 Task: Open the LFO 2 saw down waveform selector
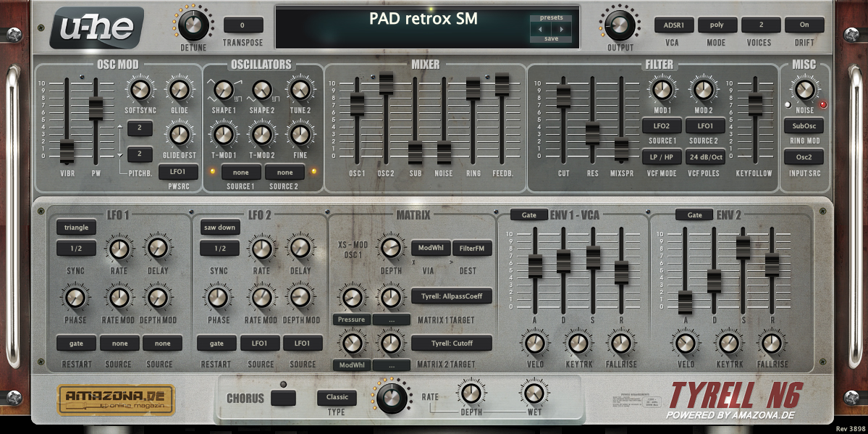tap(220, 228)
